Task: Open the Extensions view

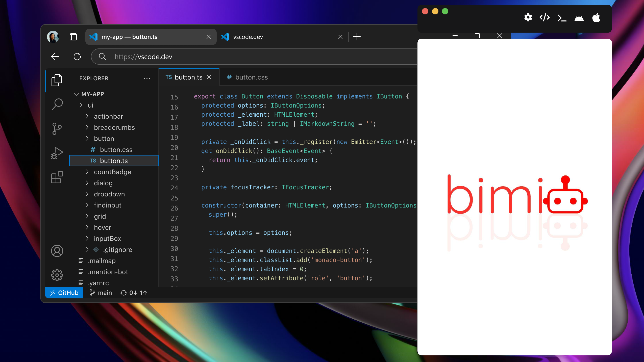Action: pos(57,177)
